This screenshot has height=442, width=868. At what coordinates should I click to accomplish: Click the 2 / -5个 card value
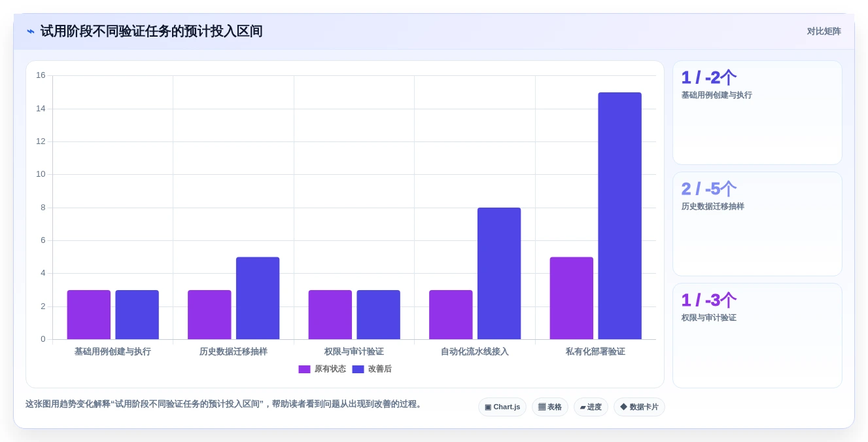(x=709, y=189)
